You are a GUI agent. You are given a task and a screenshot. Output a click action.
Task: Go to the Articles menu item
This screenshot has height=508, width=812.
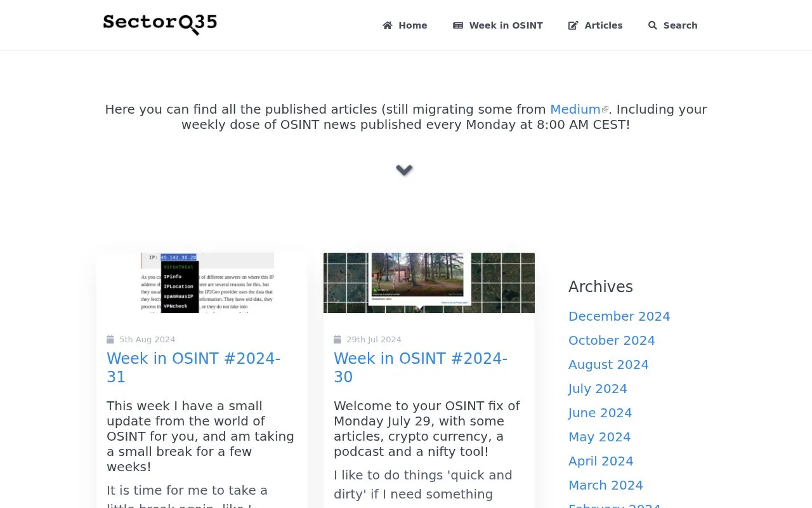[x=596, y=25]
